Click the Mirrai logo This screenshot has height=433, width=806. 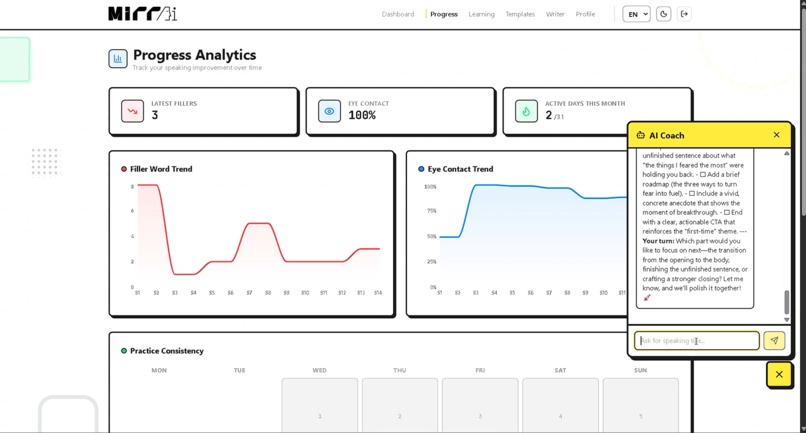tap(142, 13)
